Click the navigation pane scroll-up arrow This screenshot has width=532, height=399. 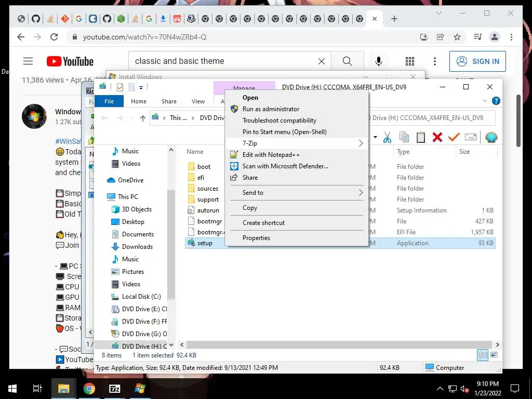[171, 150]
